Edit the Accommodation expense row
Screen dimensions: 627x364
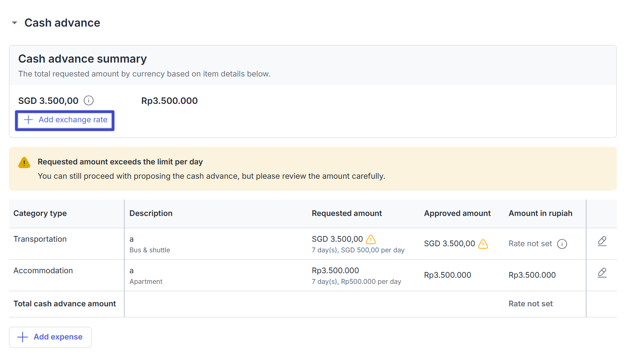point(602,273)
